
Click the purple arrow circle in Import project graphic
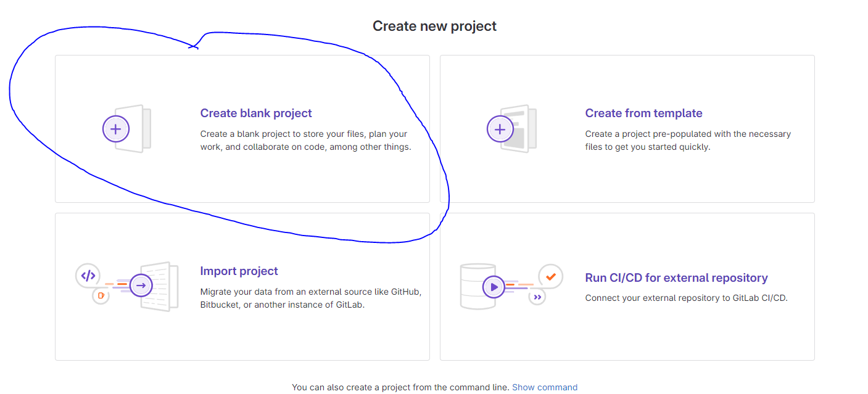141,285
